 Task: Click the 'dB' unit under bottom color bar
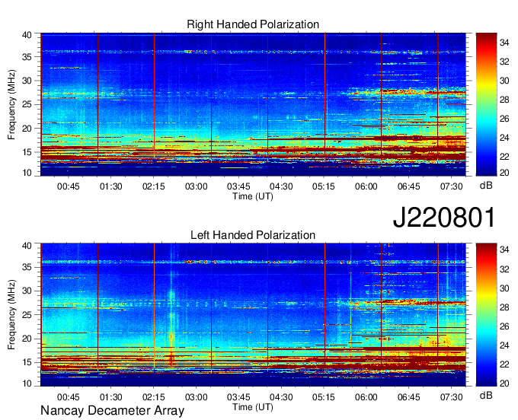pos(486,396)
